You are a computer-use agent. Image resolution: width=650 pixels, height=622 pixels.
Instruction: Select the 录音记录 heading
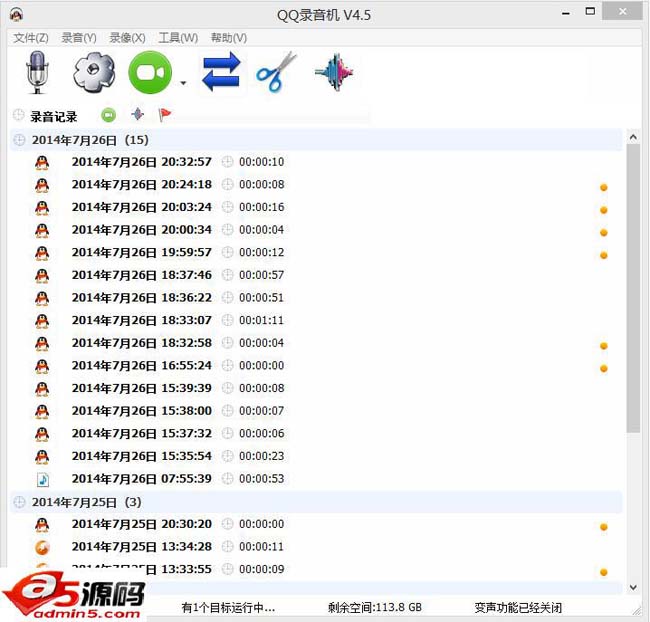[x=54, y=117]
